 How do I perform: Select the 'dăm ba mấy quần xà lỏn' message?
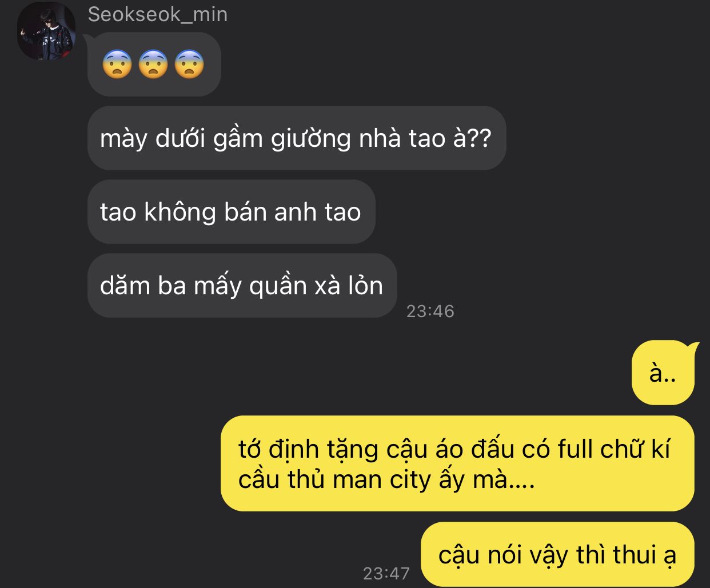[242, 286]
